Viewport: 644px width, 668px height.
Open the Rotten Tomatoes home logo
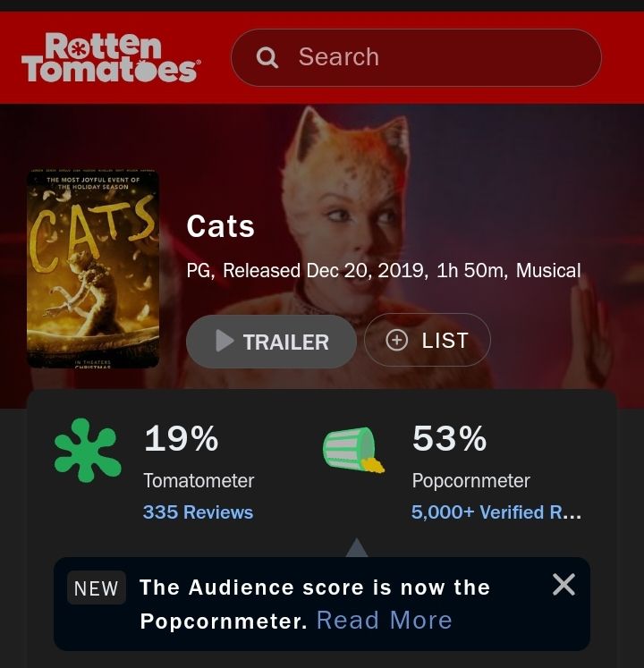(x=111, y=57)
